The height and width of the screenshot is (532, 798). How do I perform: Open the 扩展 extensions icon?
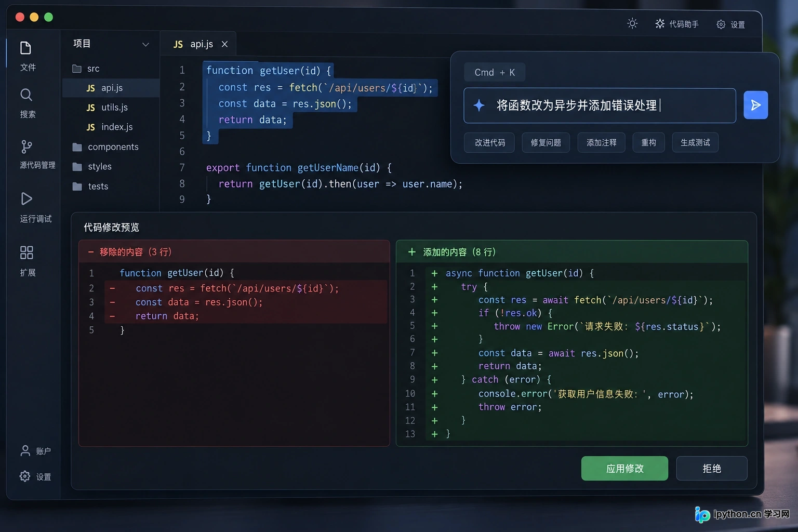(26, 252)
